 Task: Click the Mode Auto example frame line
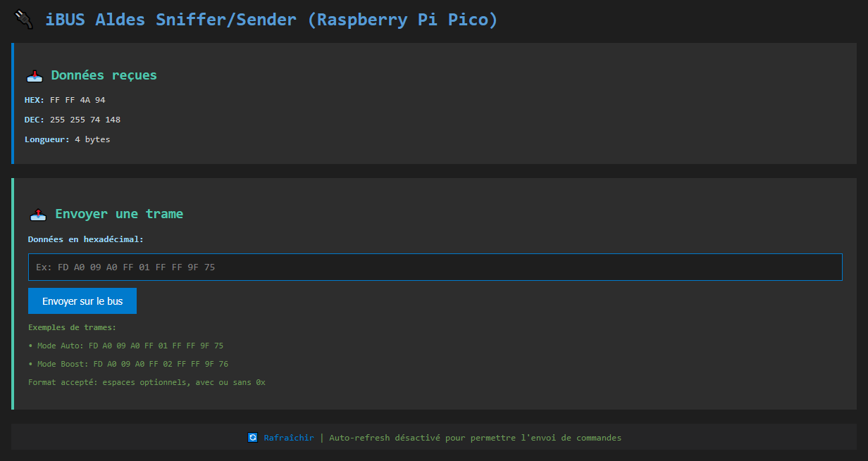[126, 346]
